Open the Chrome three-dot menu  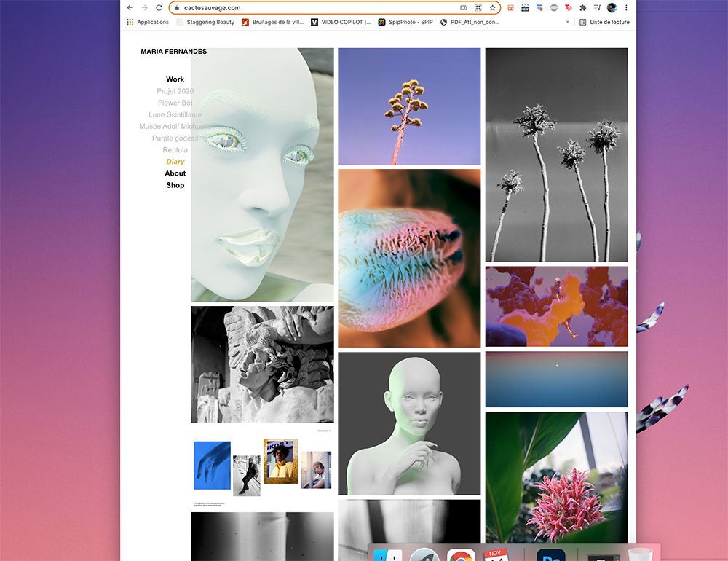point(626,8)
